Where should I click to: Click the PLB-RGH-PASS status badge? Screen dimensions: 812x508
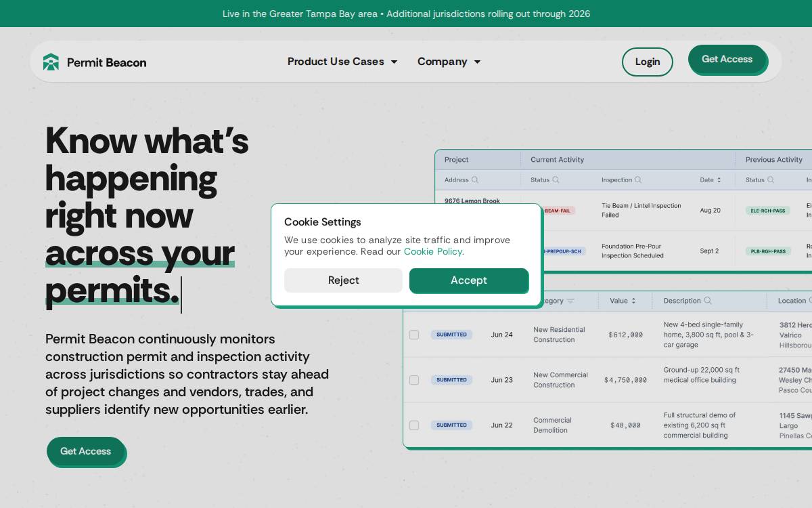coord(768,251)
